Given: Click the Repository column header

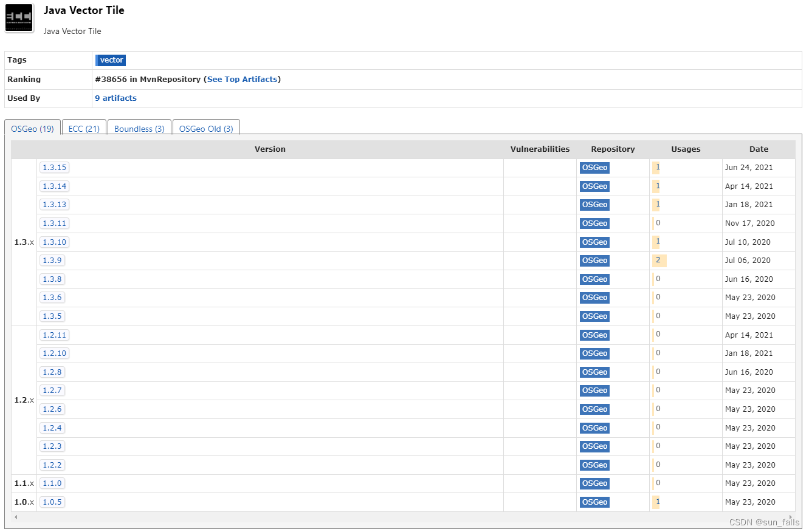Looking at the screenshot, I should [613, 149].
